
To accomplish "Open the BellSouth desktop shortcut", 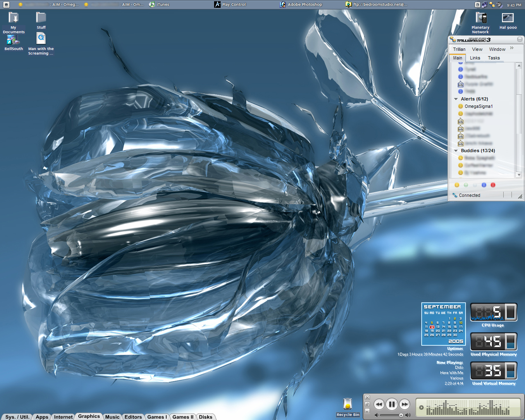I will (14, 43).
